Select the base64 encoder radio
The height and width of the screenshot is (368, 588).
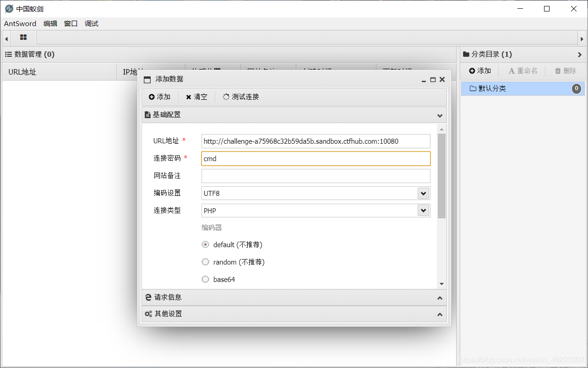205,279
